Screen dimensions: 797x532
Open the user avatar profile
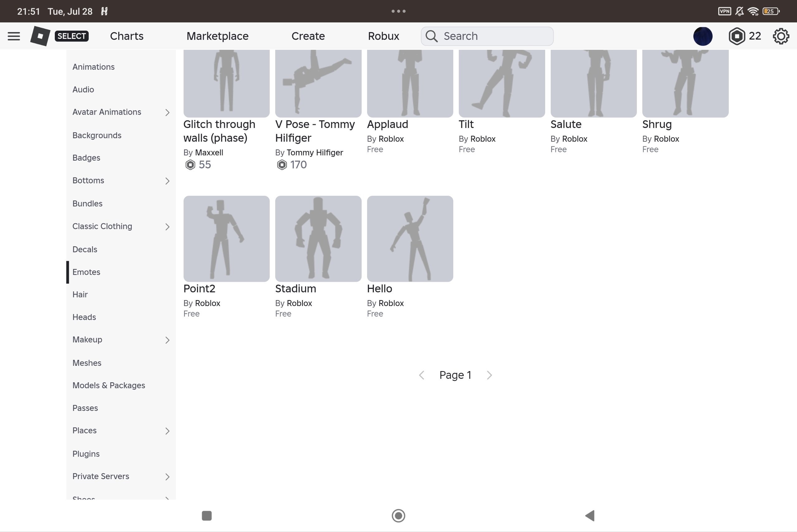click(x=703, y=36)
